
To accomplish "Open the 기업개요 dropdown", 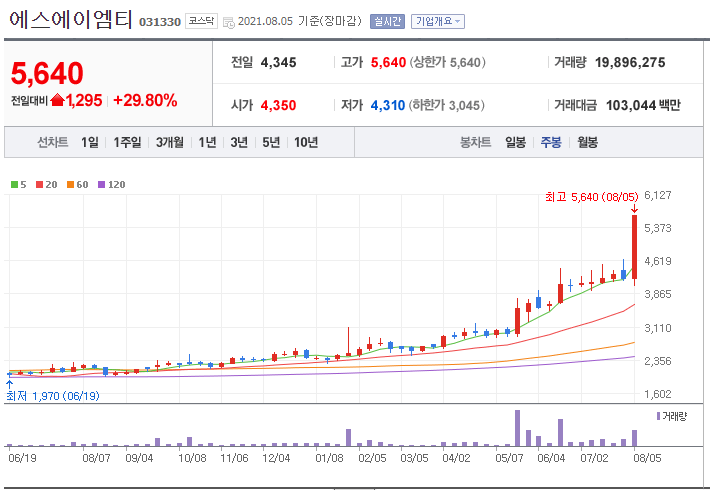I will tap(437, 21).
